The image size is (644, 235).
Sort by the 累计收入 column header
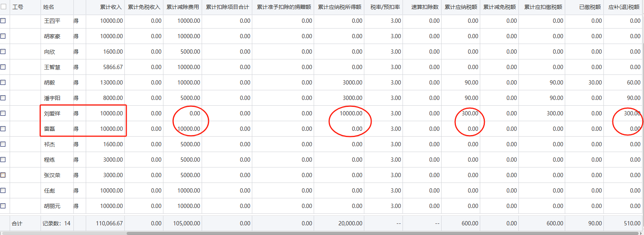click(110, 7)
